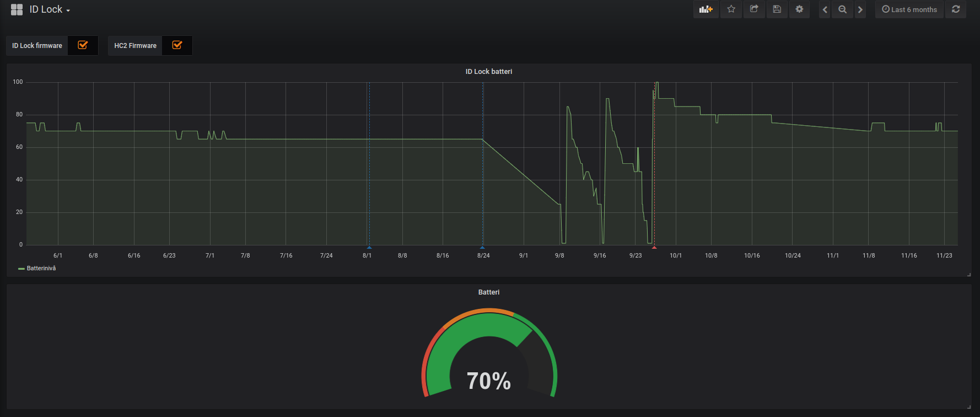
Task: Click the blue annotation marker near 8/24
Action: 482,248
